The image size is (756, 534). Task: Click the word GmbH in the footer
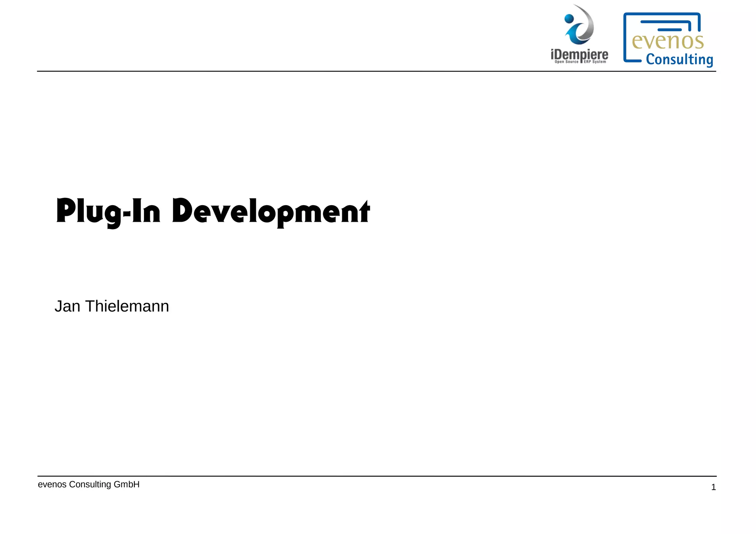click(126, 485)
